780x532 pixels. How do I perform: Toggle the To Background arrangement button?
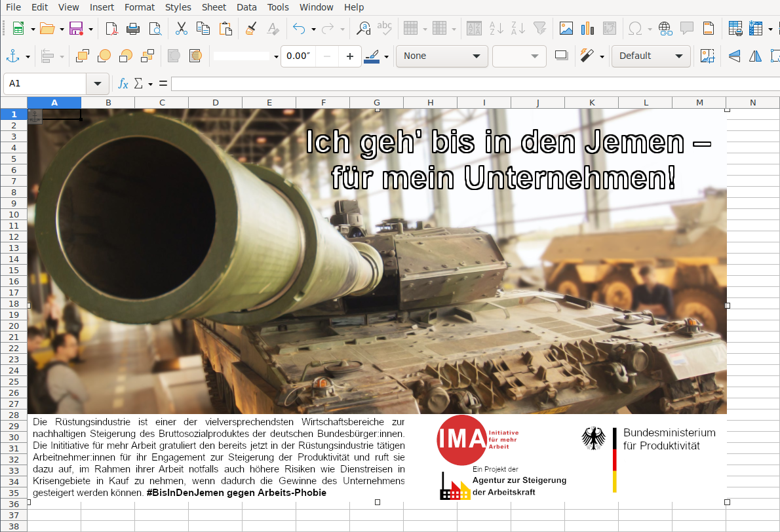(195, 56)
